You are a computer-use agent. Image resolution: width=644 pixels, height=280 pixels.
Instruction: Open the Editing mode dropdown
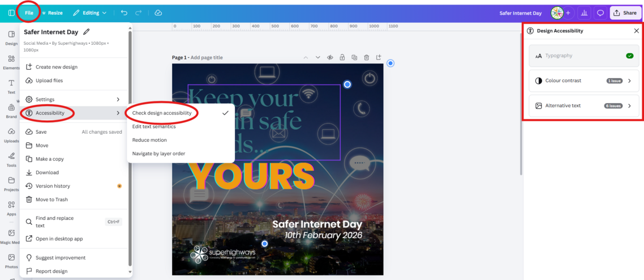[x=89, y=12]
